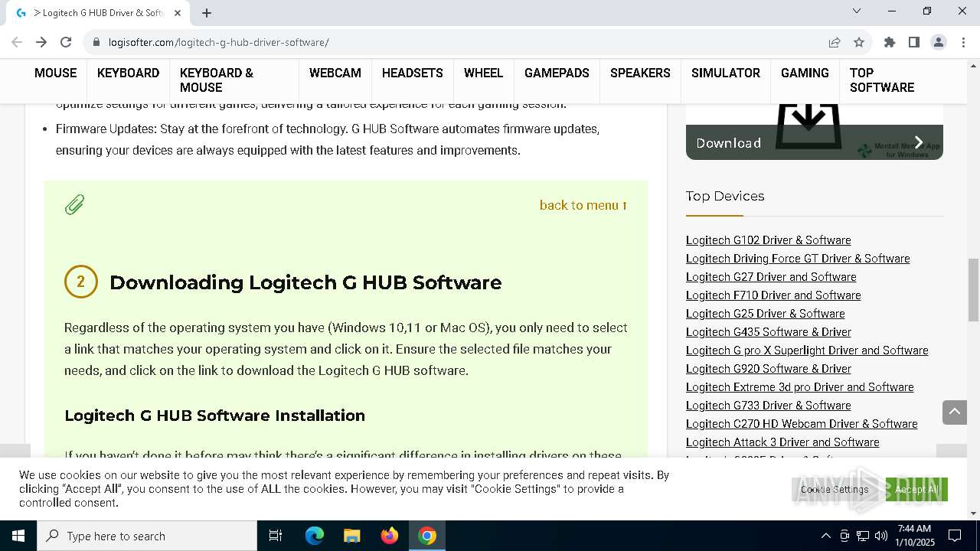
Task: Click the Cookie Settings button
Action: tap(835, 489)
